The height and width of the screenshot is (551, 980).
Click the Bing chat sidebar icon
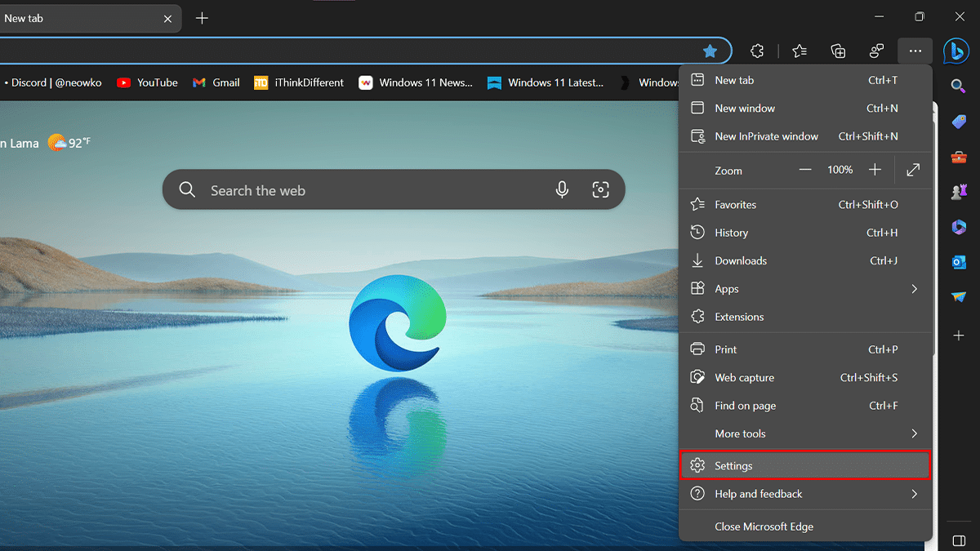tap(956, 51)
